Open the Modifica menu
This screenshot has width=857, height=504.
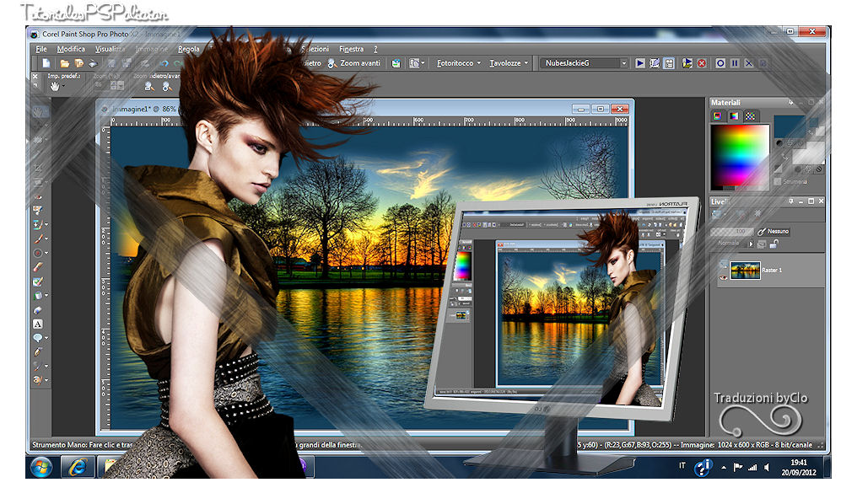coord(71,49)
